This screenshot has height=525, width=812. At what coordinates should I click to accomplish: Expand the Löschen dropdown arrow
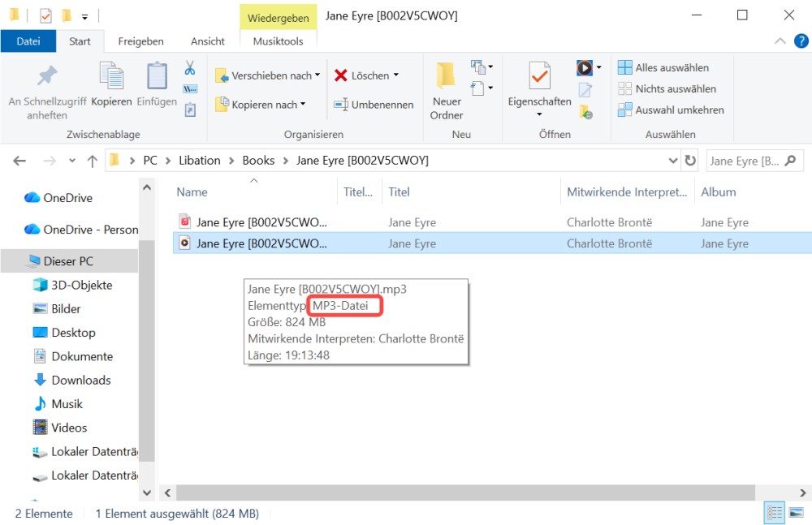coord(396,75)
